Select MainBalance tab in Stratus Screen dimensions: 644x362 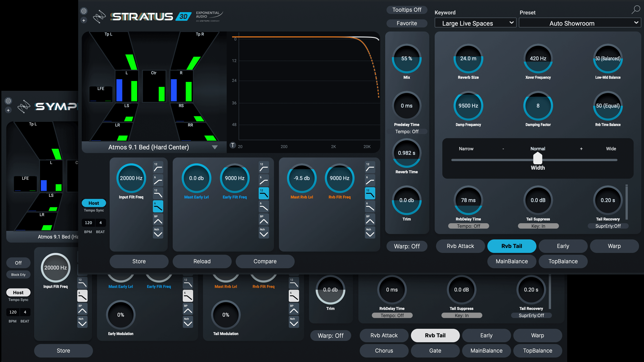point(512,261)
